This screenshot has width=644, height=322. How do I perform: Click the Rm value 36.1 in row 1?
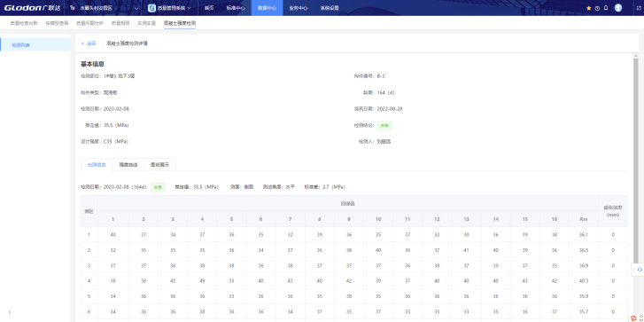point(584,235)
